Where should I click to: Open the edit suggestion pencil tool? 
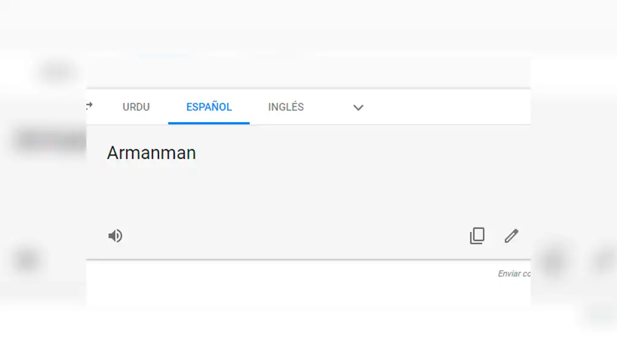point(511,236)
